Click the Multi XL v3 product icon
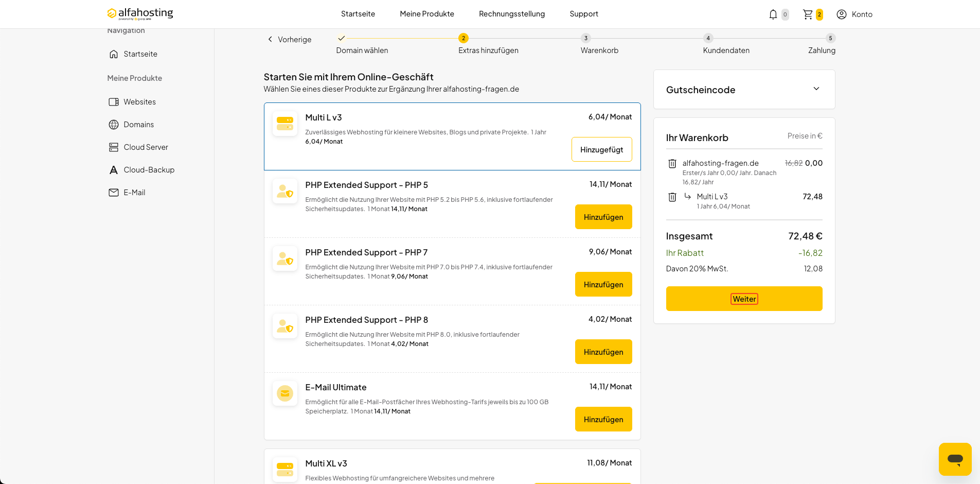 [285, 470]
